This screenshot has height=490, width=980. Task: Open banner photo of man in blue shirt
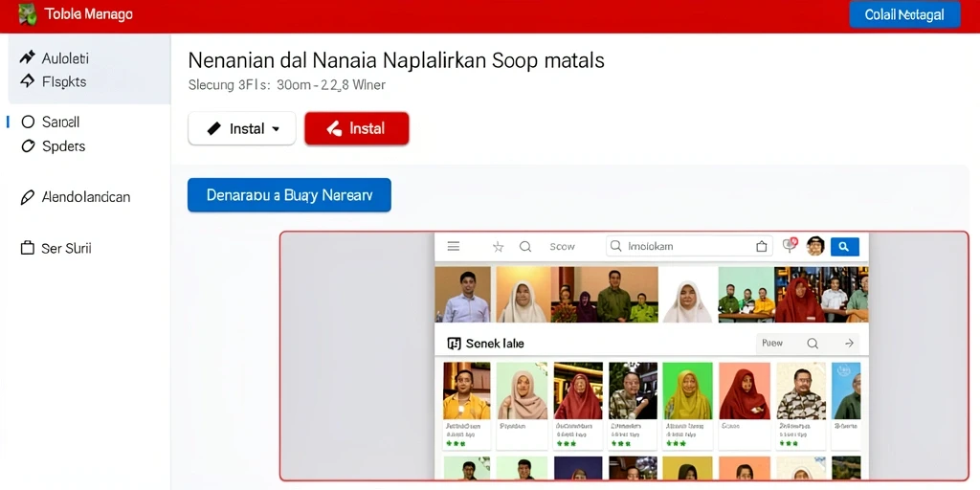(x=462, y=295)
